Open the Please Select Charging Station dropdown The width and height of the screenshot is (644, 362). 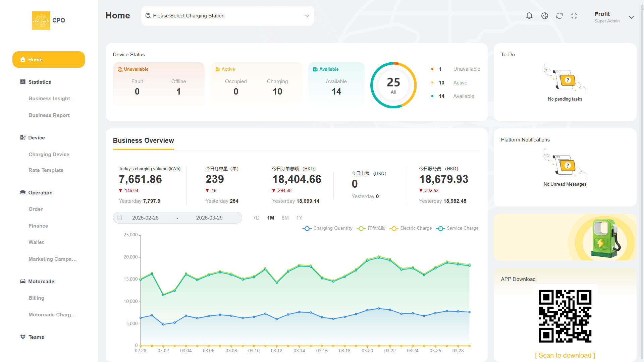tap(228, 16)
